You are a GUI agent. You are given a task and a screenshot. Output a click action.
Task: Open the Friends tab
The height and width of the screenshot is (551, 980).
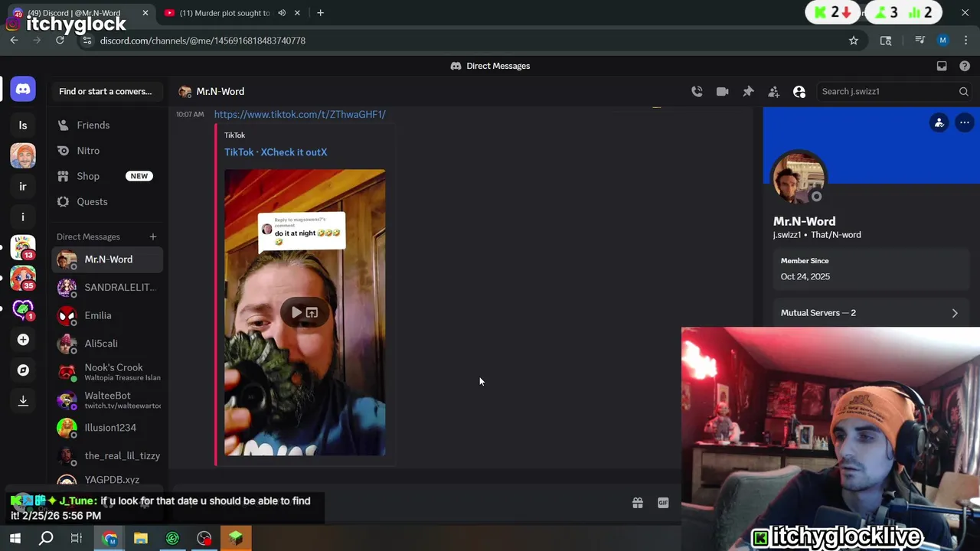point(107,125)
